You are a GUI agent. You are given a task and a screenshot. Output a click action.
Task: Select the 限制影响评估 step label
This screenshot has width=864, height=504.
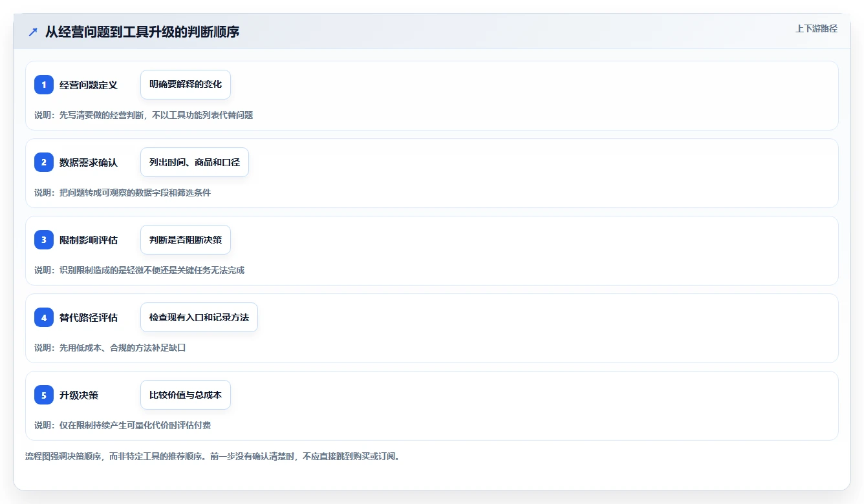click(89, 240)
